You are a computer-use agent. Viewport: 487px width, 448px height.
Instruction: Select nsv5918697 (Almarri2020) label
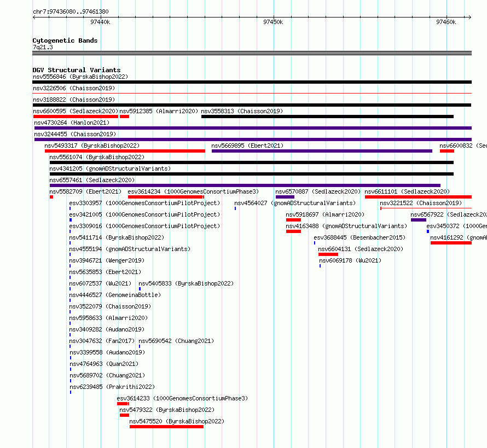point(325,214)
